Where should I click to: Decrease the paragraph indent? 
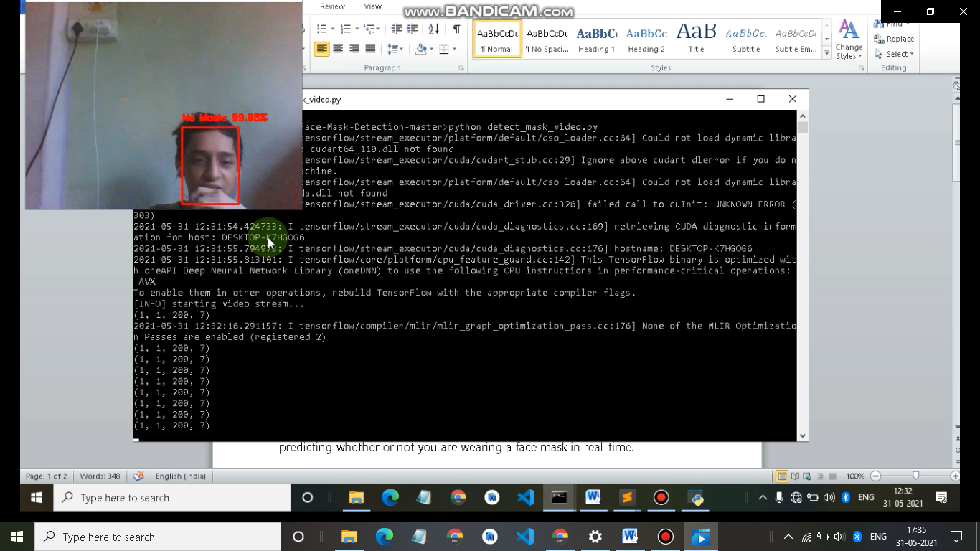[x=397, y=29]
